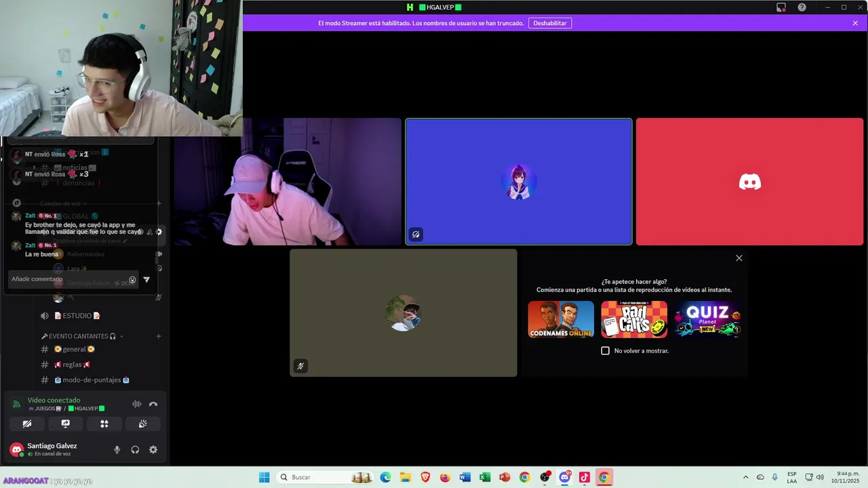Dismiss the streamer mode banner
This screenshot has width=868, height=488.
coord(855,23)
